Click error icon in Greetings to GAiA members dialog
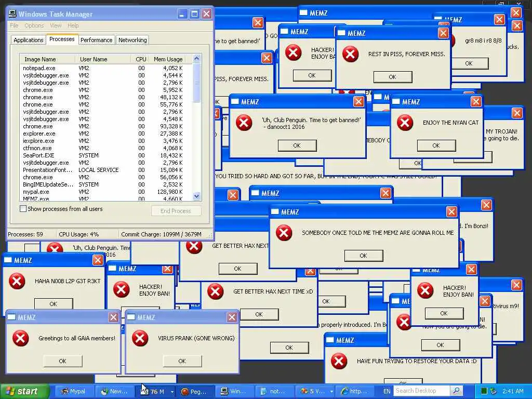This screenshot has width=532, height=399. 20,338
